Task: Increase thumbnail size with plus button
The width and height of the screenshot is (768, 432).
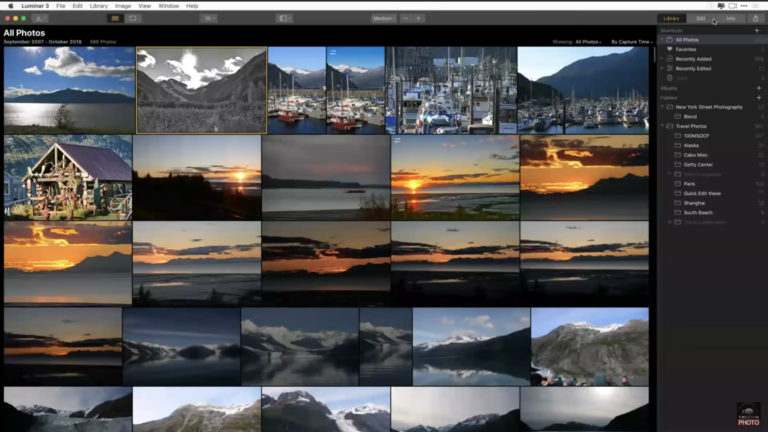Action: tap(418, 18)
